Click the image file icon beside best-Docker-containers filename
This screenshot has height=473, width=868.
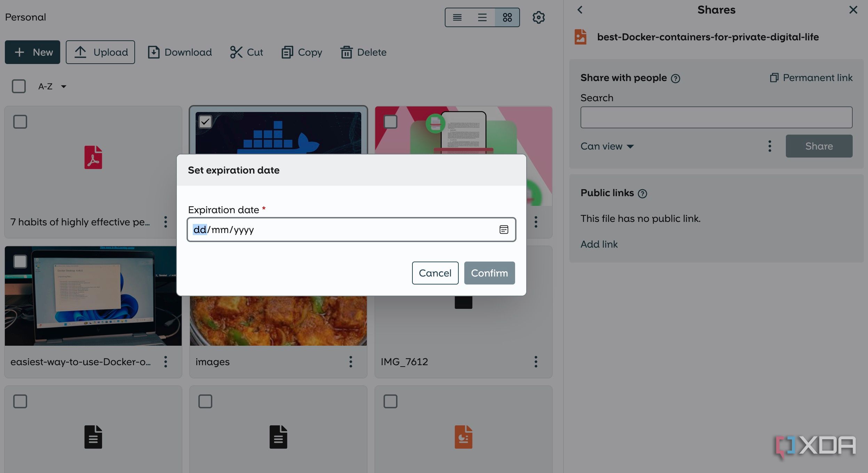tap(581, 37)
